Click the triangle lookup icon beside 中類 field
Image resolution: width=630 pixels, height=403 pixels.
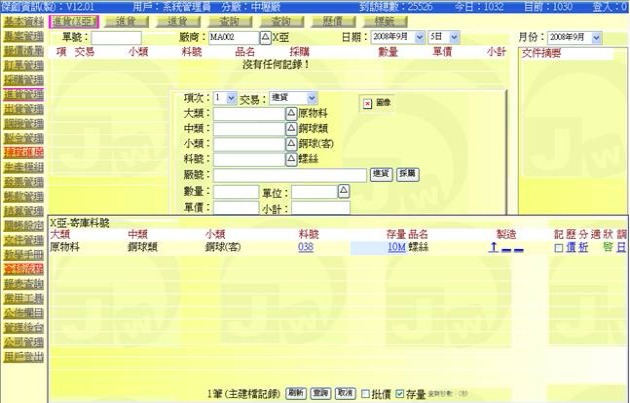(x=291, y=129)
